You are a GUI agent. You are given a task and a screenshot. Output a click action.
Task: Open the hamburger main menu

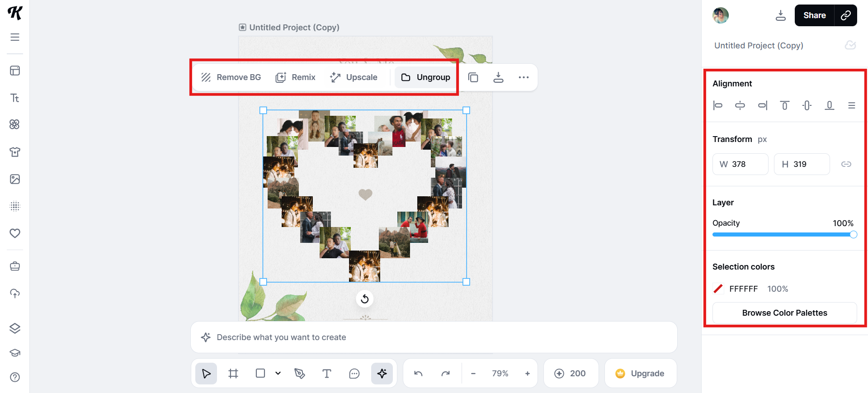pos(15,37)
